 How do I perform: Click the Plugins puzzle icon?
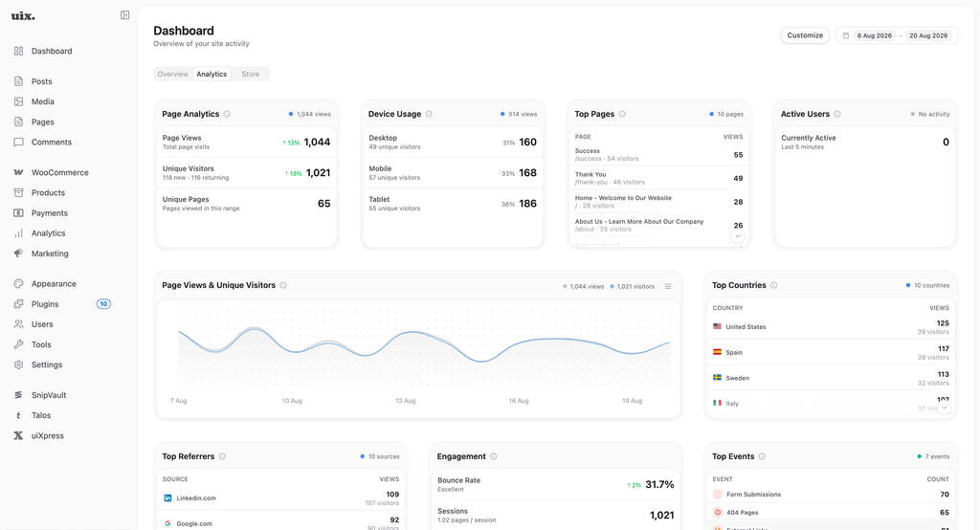(x=19, y=304)
